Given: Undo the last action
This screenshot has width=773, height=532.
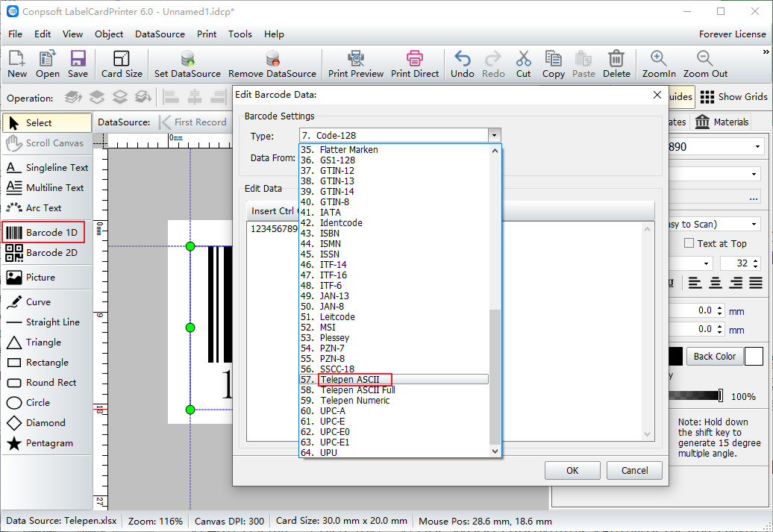Looking at the screenshot, I should pyautogui.click(x=463, y=64).
